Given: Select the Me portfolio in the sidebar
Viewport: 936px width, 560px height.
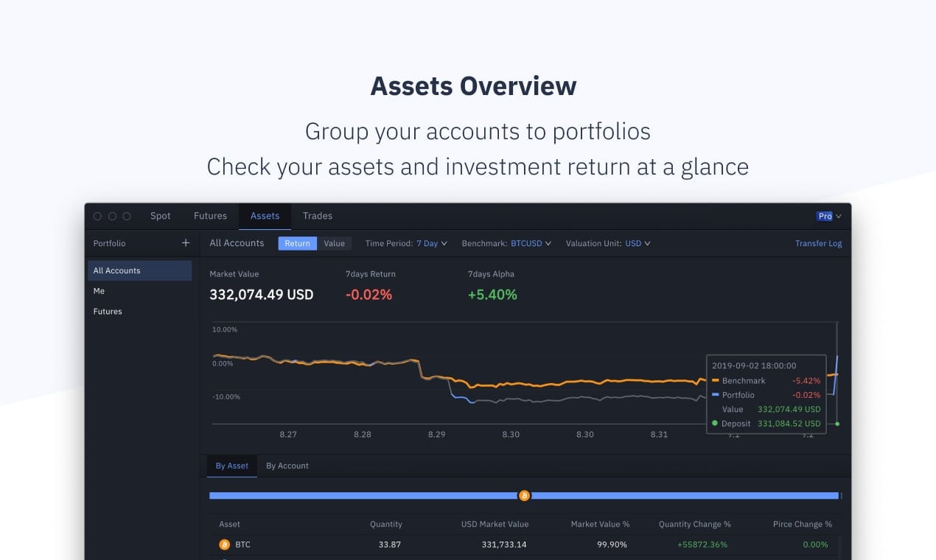Looking at the screenshot, I should coord(99,290).
